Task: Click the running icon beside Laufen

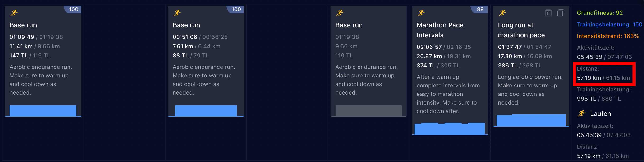Action: tap(581, 114)
